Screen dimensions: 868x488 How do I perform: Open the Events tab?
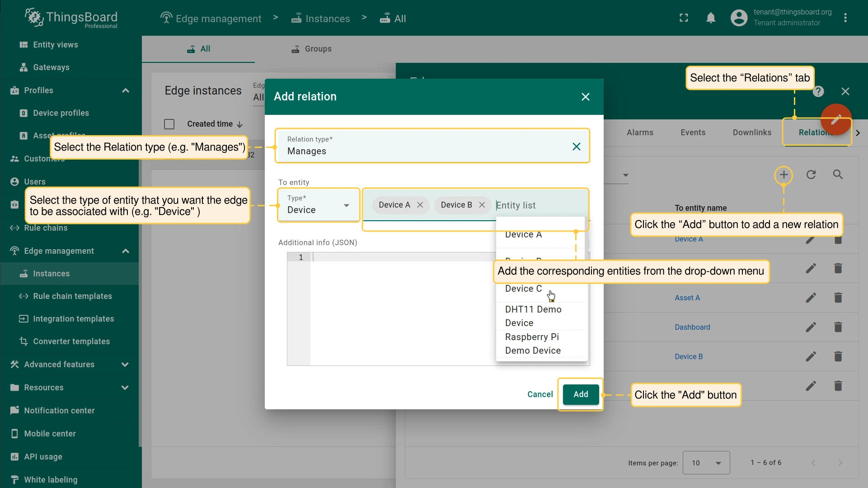pyautogui.click(x=693, y=133)
